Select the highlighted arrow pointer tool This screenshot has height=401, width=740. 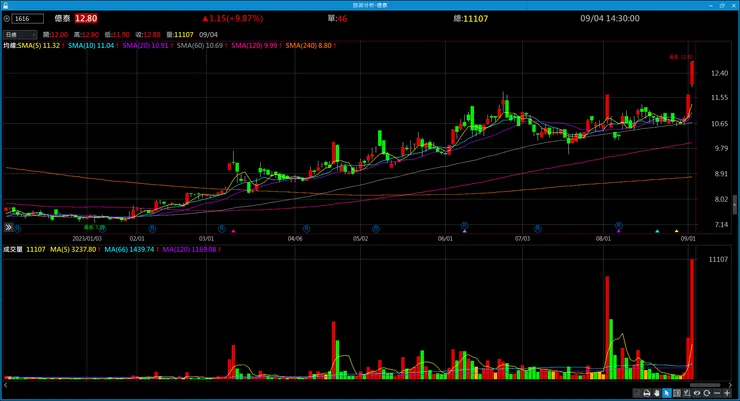(x=666, y=393)
